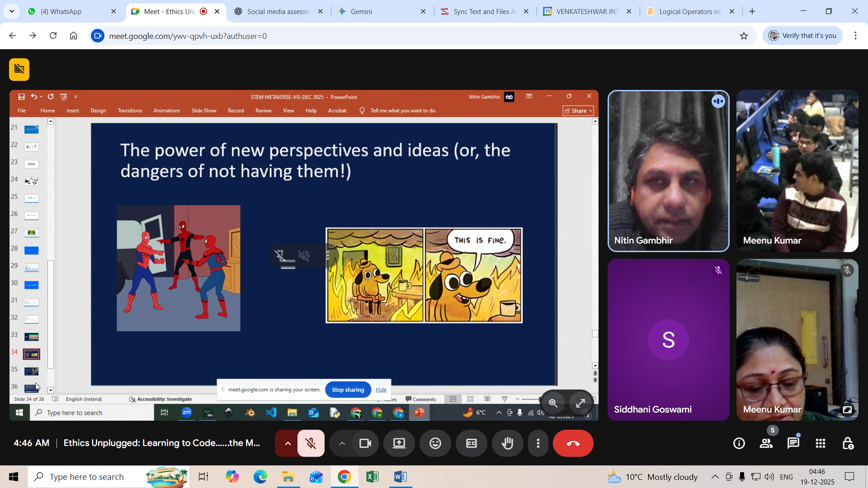This screenshot has height=488, width=868.
Task: Click the present screen share icon
Action: [x=399, y=443]
